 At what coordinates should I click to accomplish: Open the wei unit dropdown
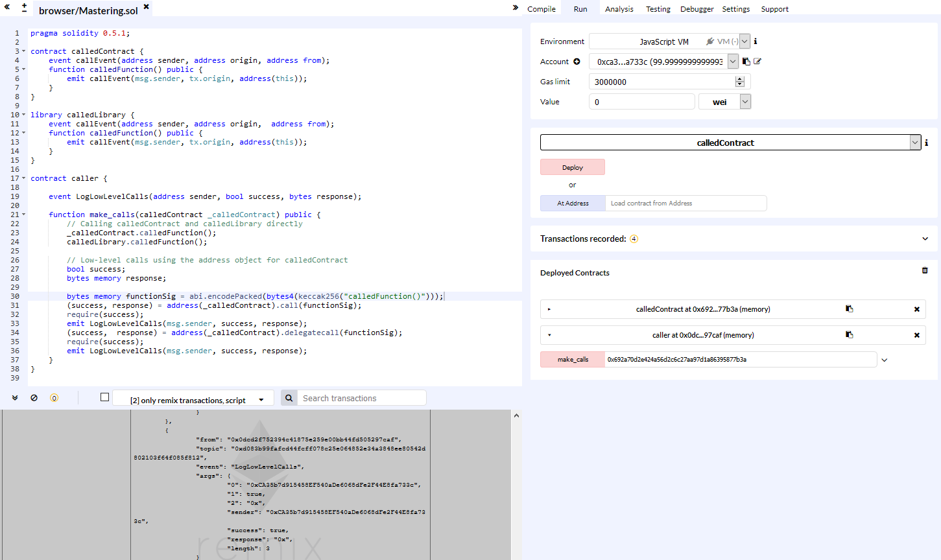click(x=724, y=102)
